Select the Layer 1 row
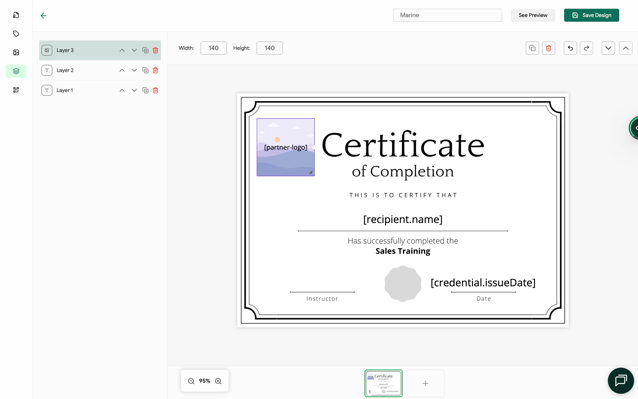 coord(100,90)
